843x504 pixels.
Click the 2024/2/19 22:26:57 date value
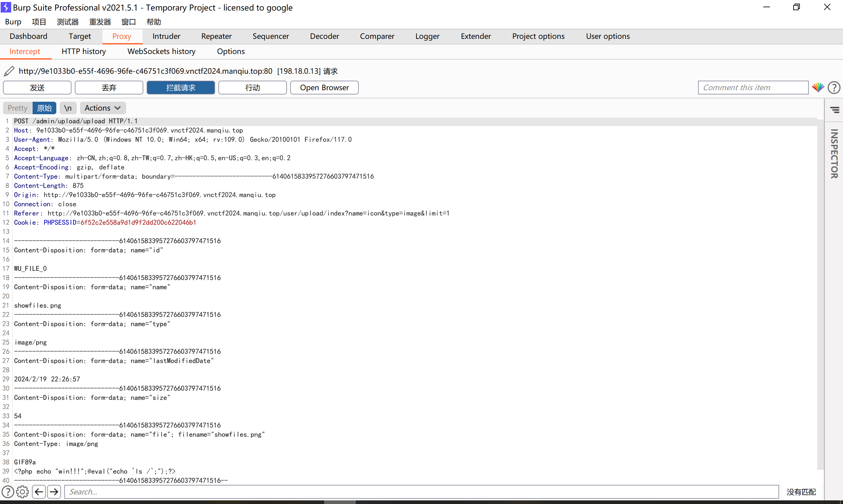[x=47, y=379]
